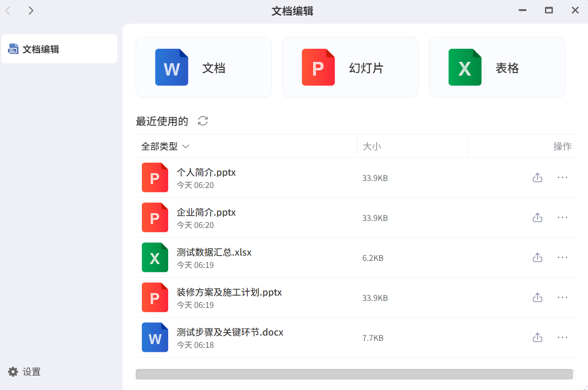This screenshot has height=390, width=588.
Task: Click the PowerPoint icon of 个人简介.pptx
Action: tap(155, 177)
